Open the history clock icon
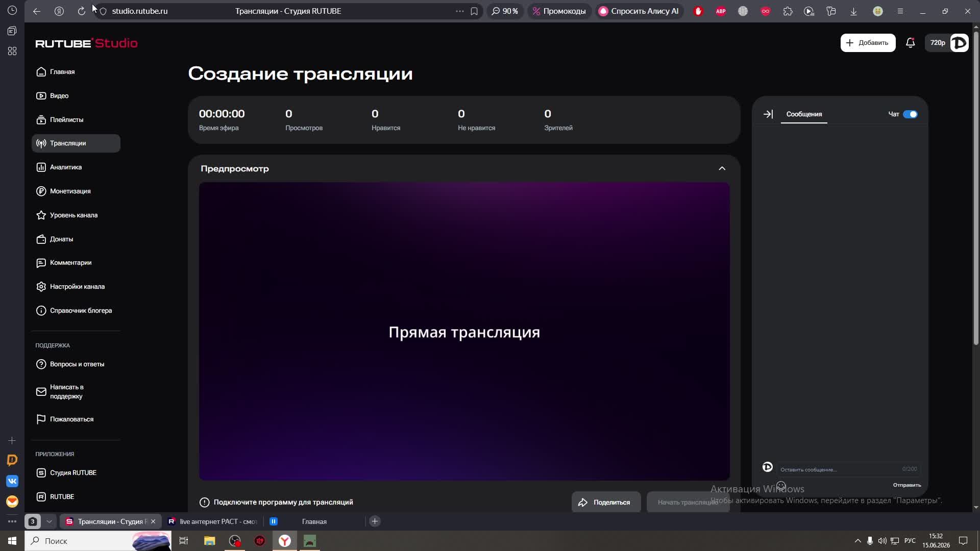 (x=12, y=10)
